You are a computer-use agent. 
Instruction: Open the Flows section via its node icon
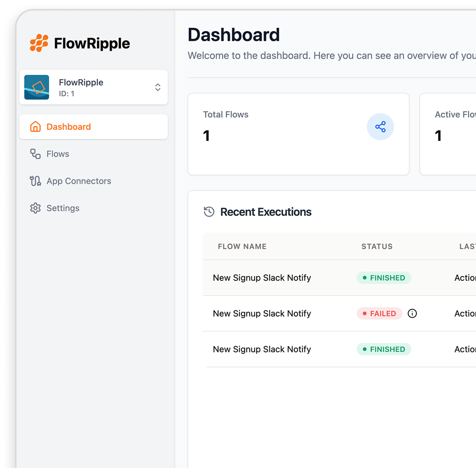pos(35,154)
